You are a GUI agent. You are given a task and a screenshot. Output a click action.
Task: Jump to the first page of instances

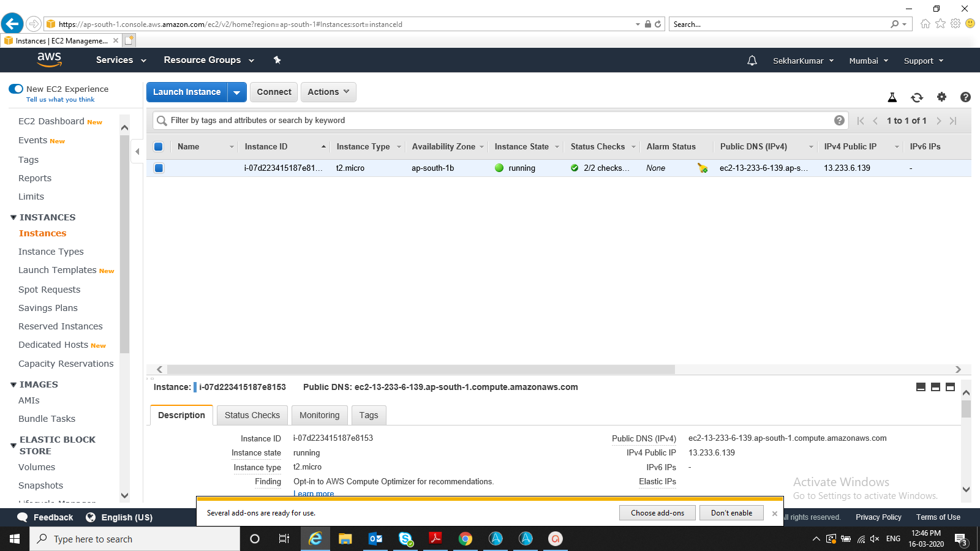coord(861,121)
